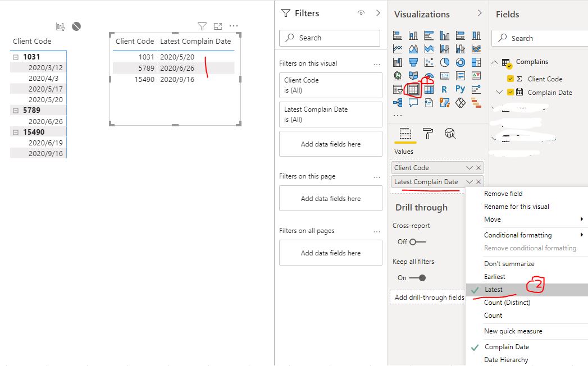Select the R script visual
Screen dimensions: 588x366
tap(444, 89)
